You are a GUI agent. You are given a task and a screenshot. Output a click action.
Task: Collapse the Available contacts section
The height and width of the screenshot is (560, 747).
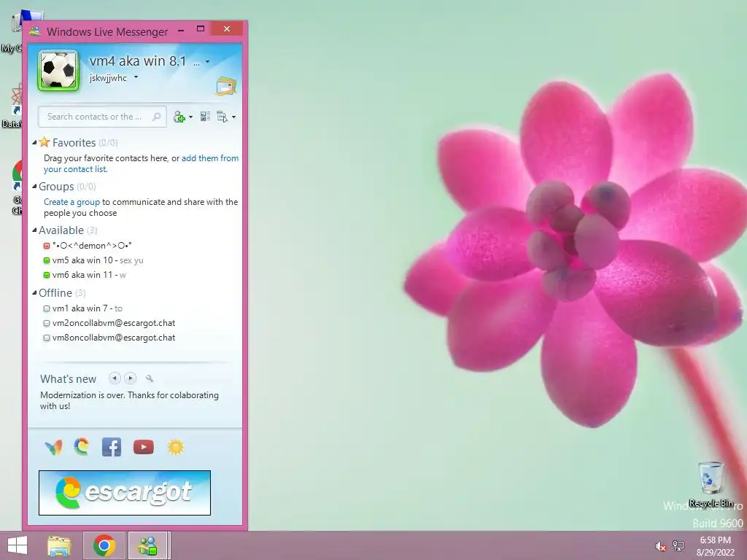point(34,230)
